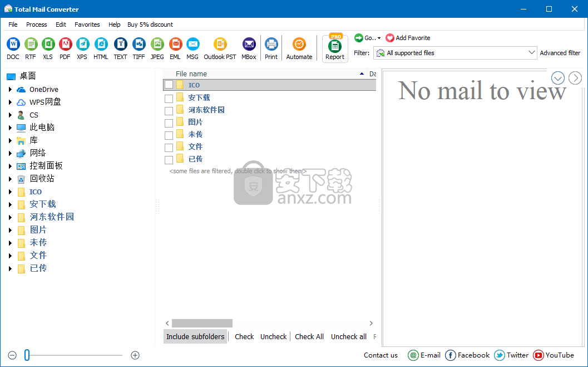Convert messages to EML
588x367 pixels.
[x=175, y=48]
